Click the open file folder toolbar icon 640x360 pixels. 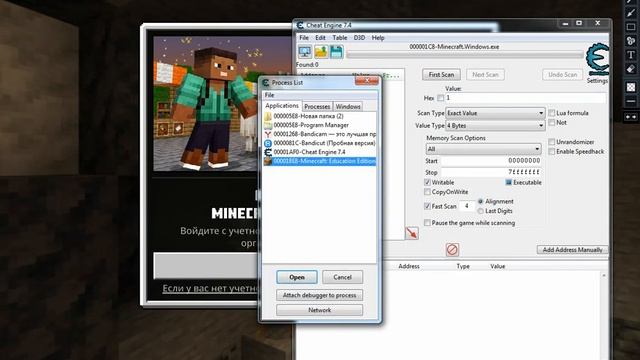click(321, 52)
